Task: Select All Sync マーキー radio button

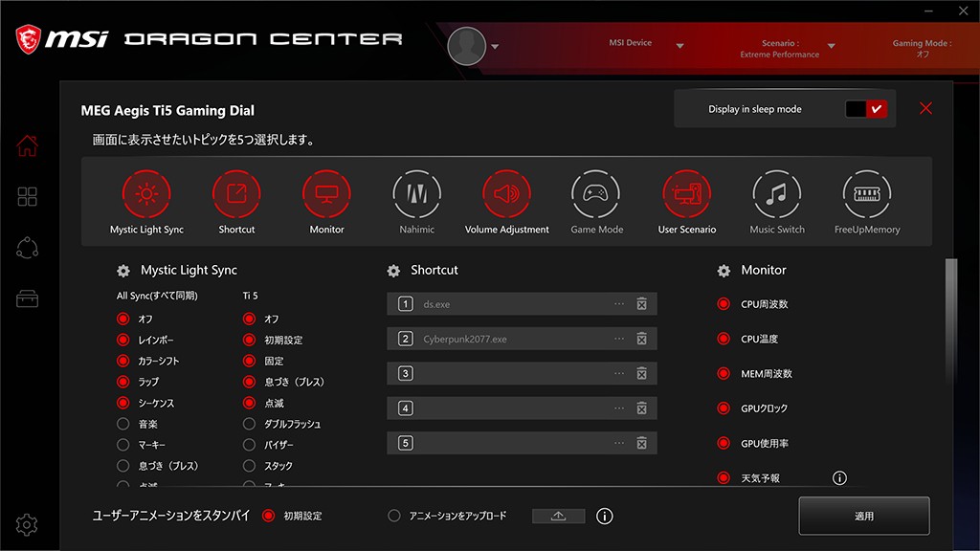Action: pyautogui.click(x=123, y=445)
